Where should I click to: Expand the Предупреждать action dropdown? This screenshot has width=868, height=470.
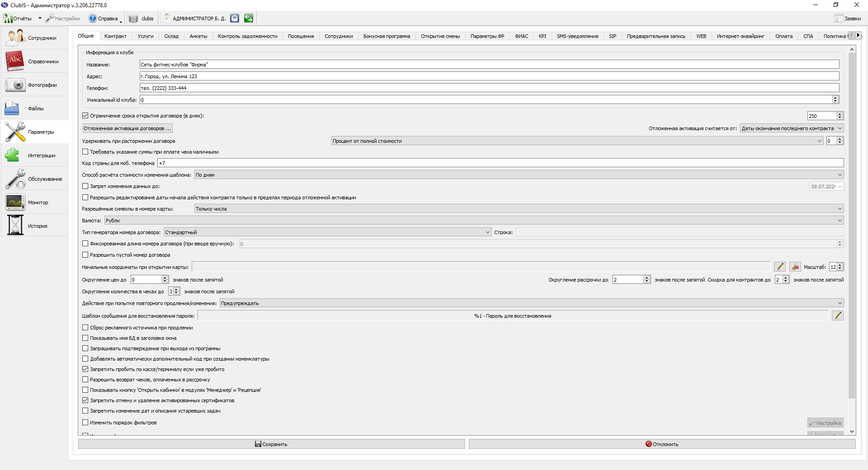pos(532,303)
